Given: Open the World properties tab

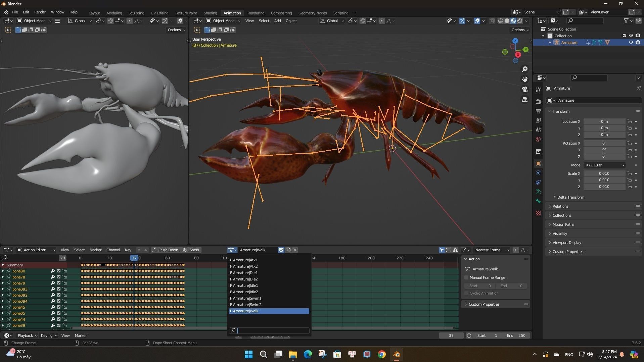Looking at the screenshot, I should (538, 139).
